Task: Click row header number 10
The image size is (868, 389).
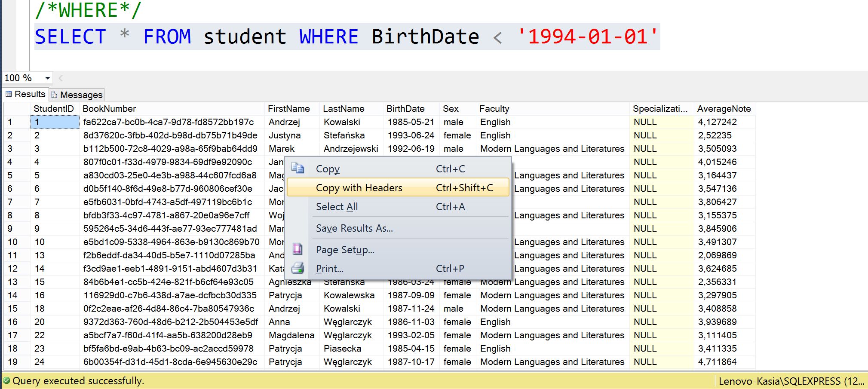Action: [x=17, y=242]
